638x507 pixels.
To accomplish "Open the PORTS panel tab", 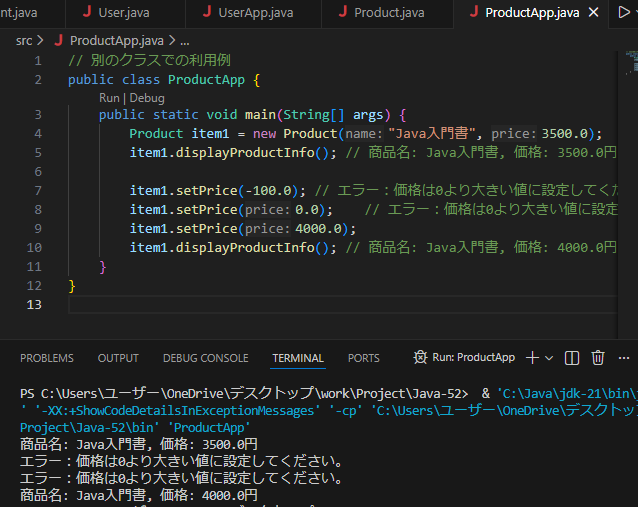I will point(363,358).
